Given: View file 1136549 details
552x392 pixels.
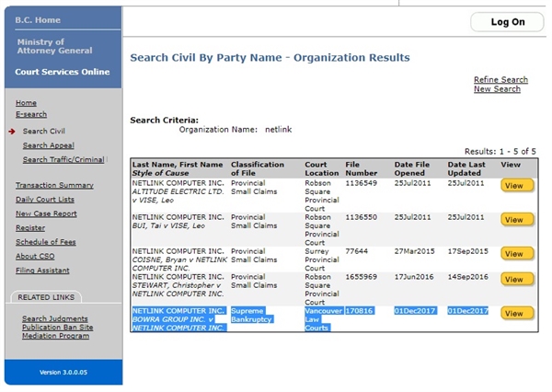Looking at the screenshot, I should 517,186.
